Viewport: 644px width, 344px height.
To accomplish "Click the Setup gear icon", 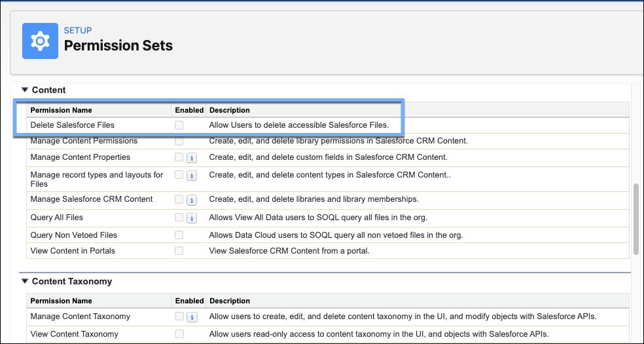I will [41, 41].
